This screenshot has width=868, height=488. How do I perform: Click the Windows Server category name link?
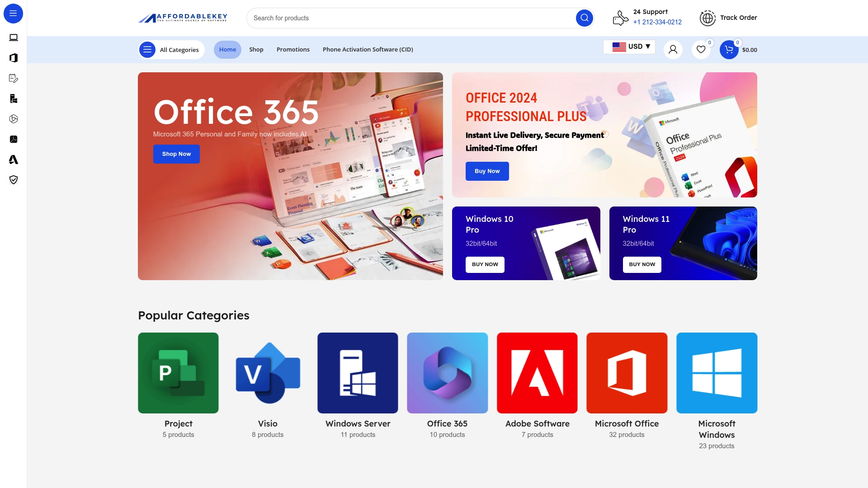(x=358, y=424)
